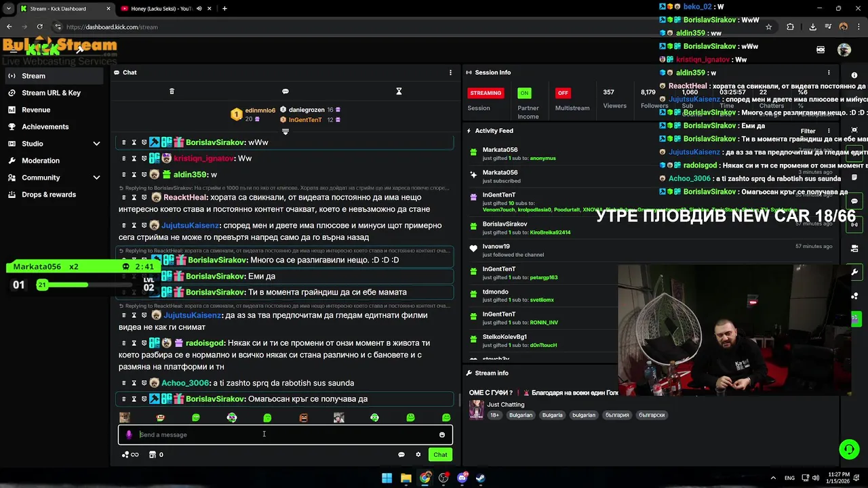Click the camera icon in Kick header
The image size is (868, 488).
[x=821, y=49]
